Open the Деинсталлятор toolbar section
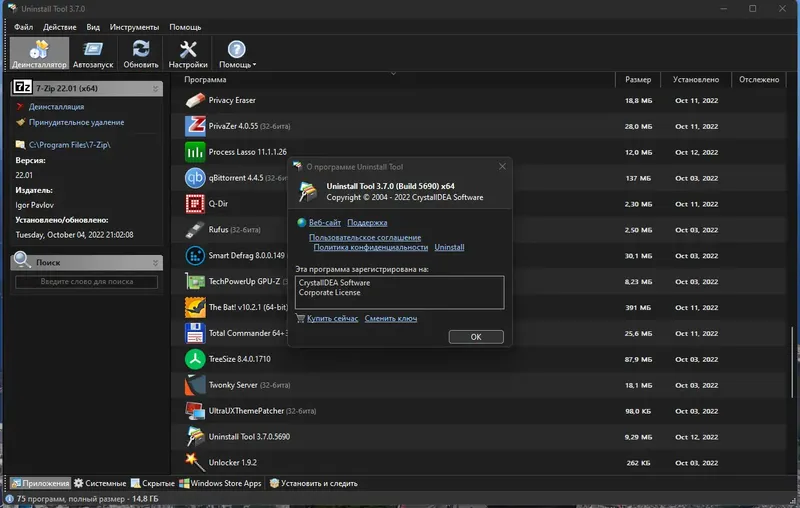 coord(39,53)
